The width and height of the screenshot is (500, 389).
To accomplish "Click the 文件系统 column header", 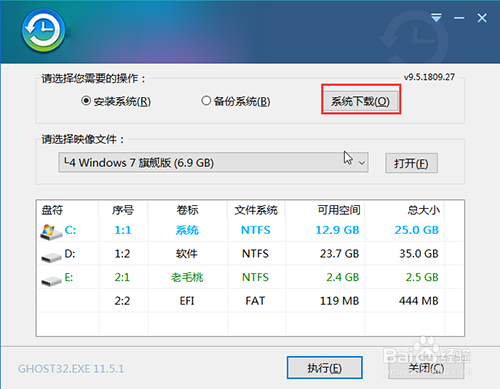I will tap(256, 210).
